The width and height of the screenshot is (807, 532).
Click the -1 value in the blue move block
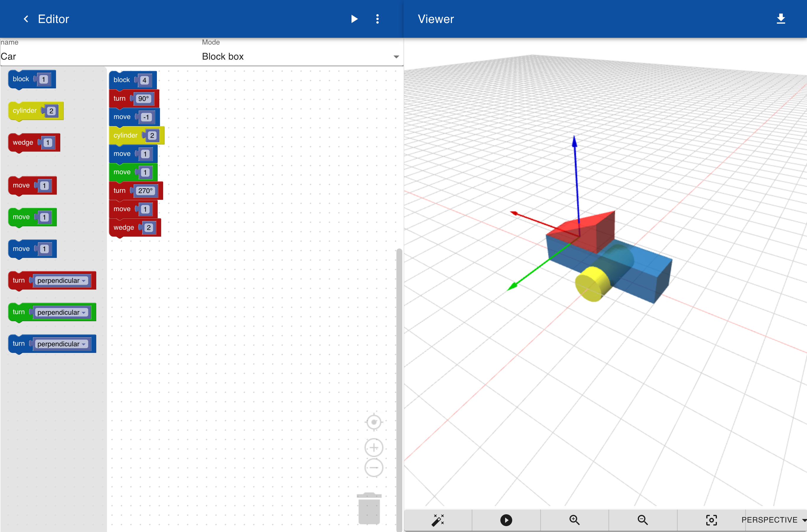[146, 118]
